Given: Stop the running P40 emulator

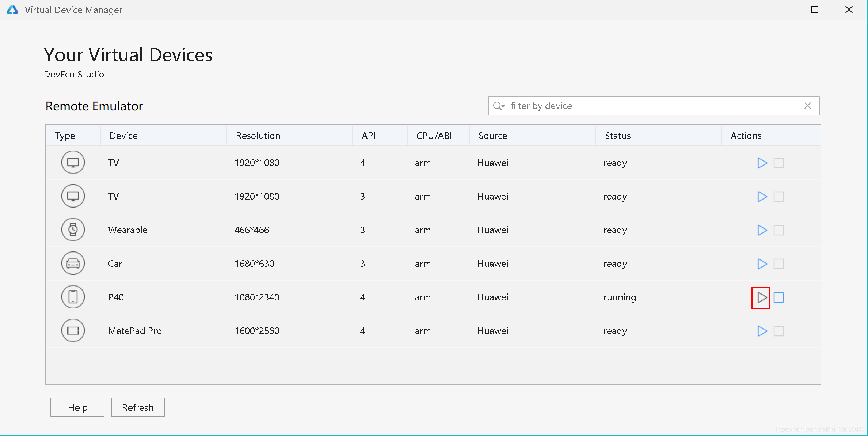Looking at the screenshot, I should (778, 297).
